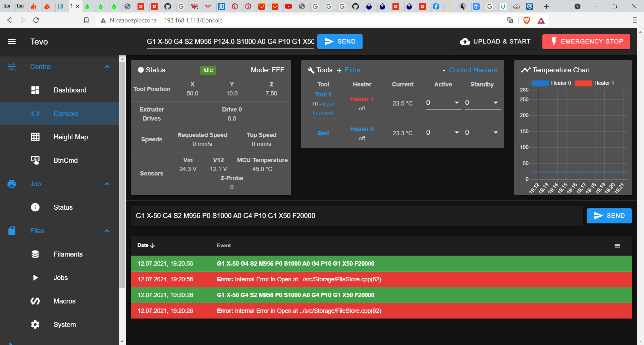Go back in browser history
The image size is (644, 345).
tap(9, 20)
